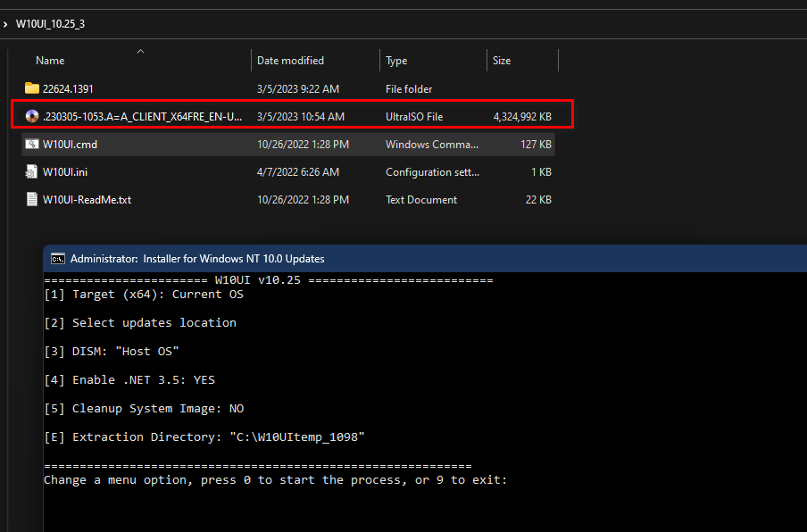This screenshot has width=807, height=532.
Task: Click the 127 KB size cell
Action: [x=536, y=145]
